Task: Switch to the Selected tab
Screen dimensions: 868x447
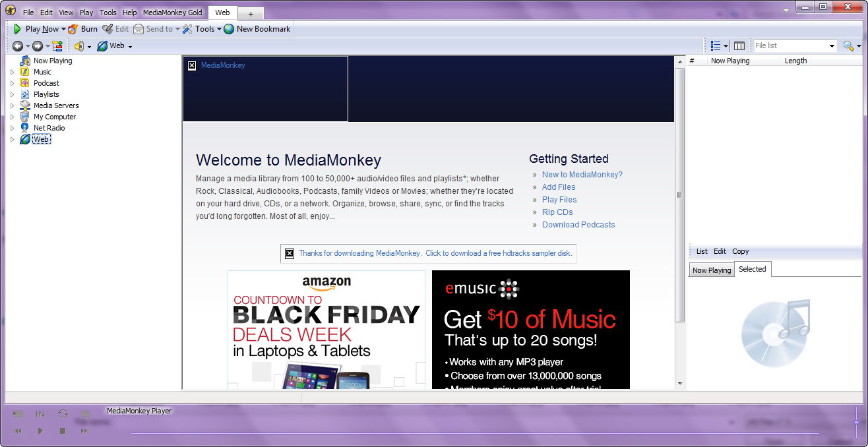Action: coord(753,269)
